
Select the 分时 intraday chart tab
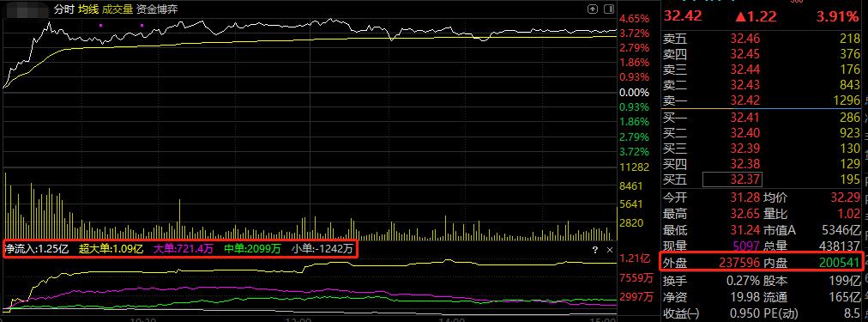point(63,9)
